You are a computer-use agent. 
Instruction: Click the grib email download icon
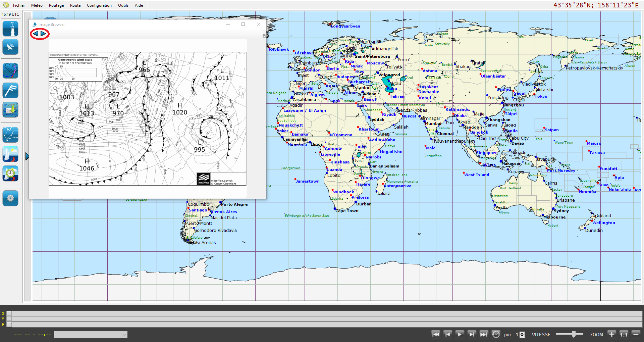tap(10, 110)
